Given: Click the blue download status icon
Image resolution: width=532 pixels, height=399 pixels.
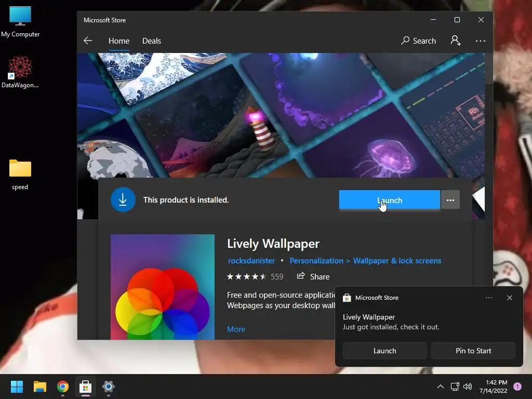Looking at the screenshot, I should click(123, 199).
